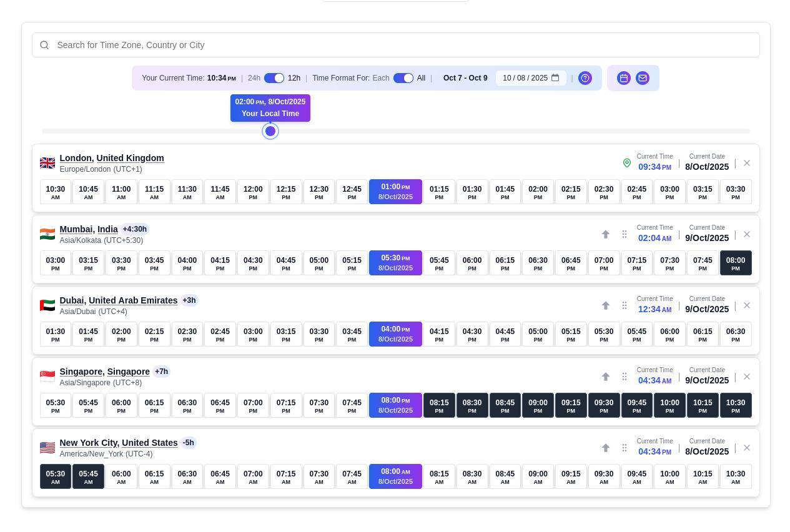Toggle the 24h/12h time format switch
This screenshot has width=790, height=532.
coord(274,78)
